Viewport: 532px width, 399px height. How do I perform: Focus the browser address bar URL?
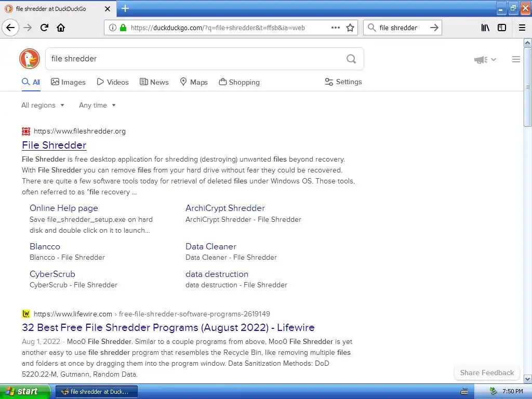[x=218, y=28]
